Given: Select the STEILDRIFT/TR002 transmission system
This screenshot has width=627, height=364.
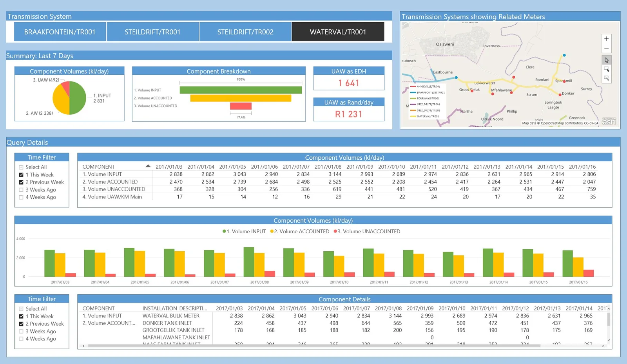Looking at the screenshot, I should (x=245, y=32).
